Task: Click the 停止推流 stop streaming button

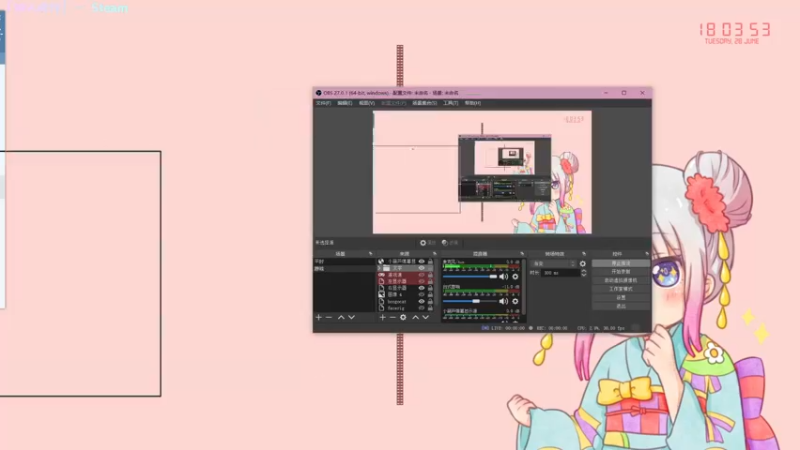Action: tap(621, 263)
